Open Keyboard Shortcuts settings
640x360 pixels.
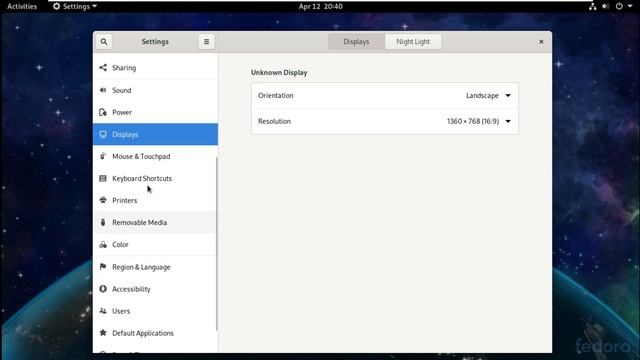click(x=155, y=178)
